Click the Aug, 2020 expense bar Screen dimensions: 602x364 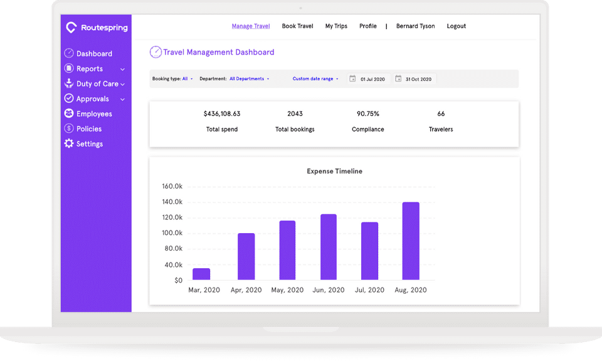click(x=411, y=241)
